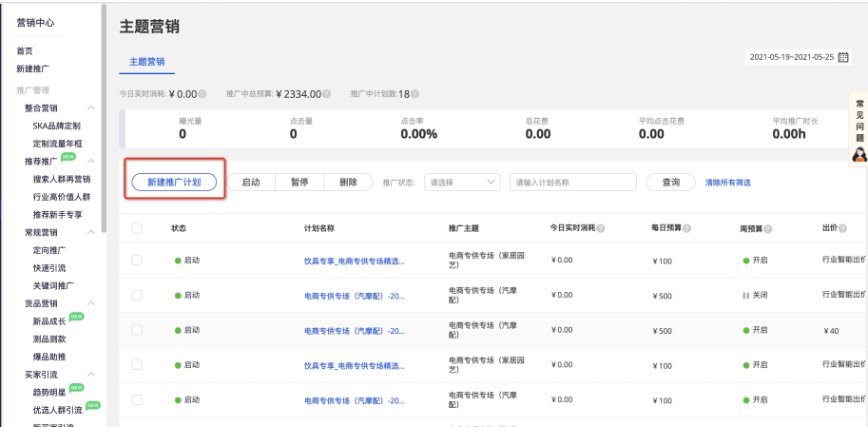Click help icon beside 推广中总预算
This screenshot has width=868, height=427.
point(326,94)
